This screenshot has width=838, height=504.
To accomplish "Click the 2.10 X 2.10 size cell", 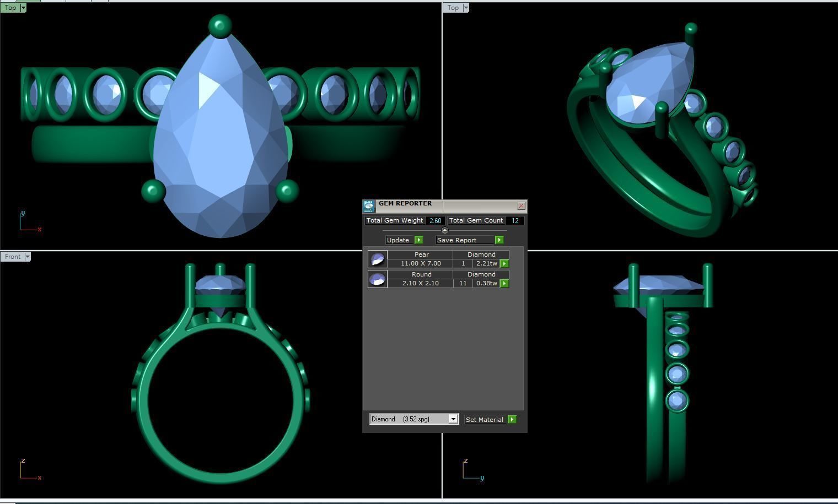I will [x=421, y=284].
